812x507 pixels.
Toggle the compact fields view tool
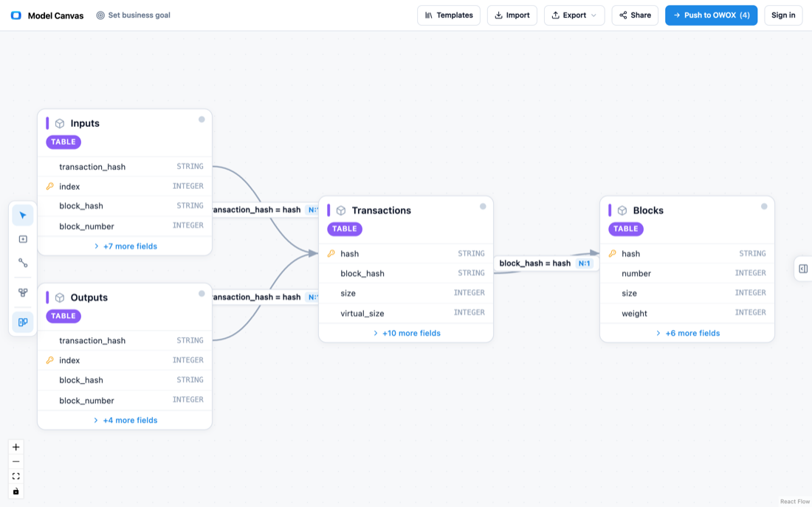[23, 322]
